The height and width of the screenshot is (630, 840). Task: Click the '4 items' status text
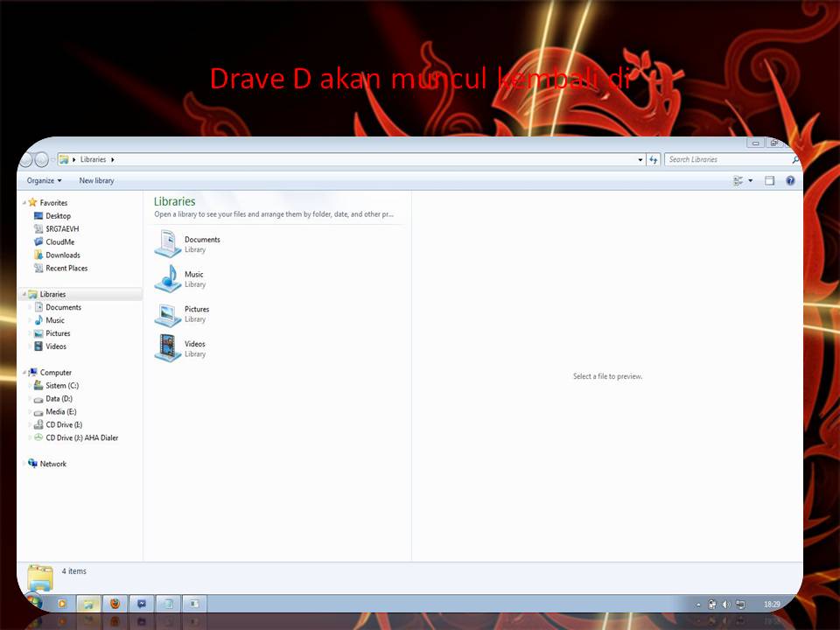coord(73,571)
